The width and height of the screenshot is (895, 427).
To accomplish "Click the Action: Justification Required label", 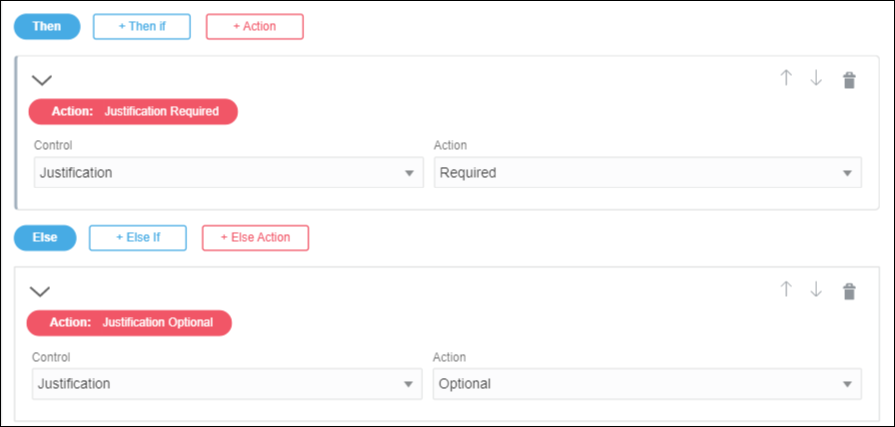I will point(133,111).
